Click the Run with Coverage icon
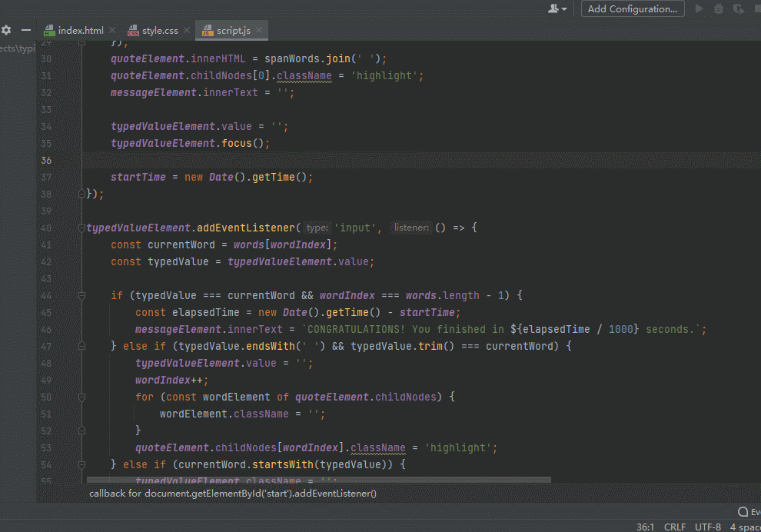Image resolution: width=761 pixels, height=532 pixels. (739, 8)
